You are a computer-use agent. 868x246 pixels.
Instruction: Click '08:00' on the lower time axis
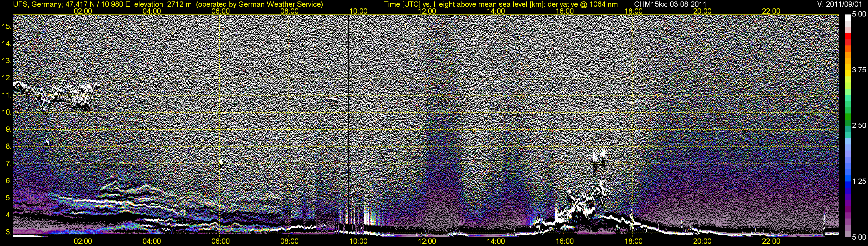coord(289,241)
